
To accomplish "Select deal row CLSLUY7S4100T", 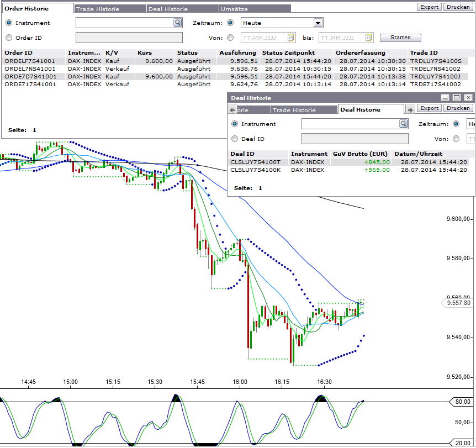I will [x=349, y=162].
